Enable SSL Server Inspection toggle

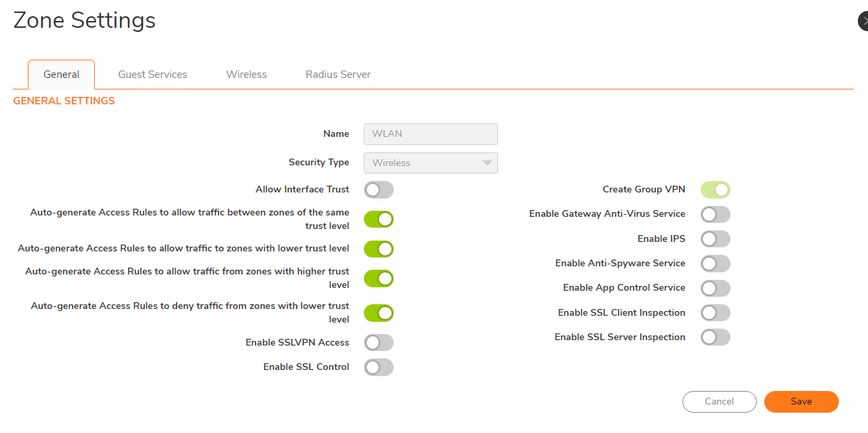[716, 337]
